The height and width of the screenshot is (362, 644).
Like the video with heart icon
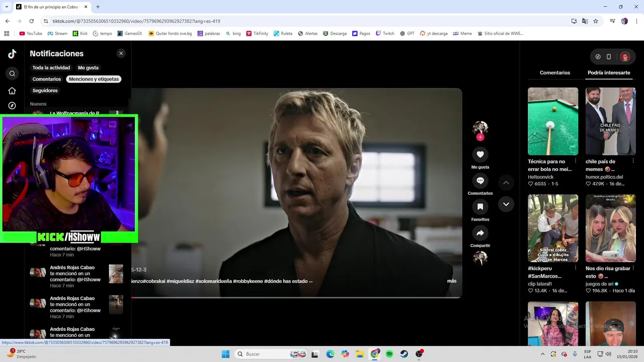tap(480, 154)
